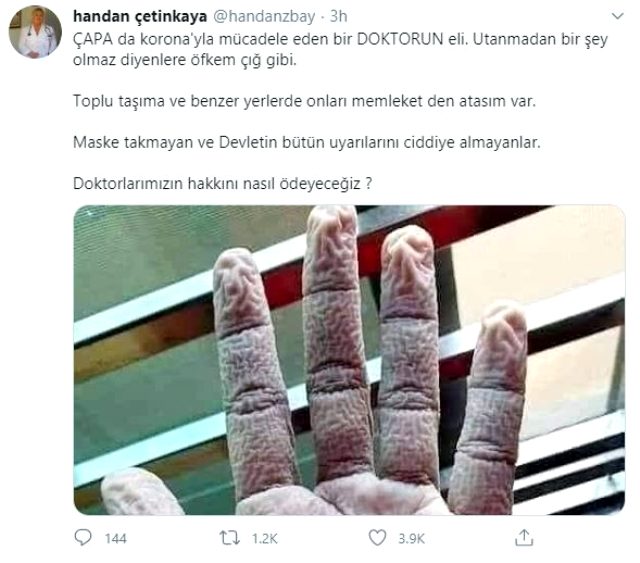640x563 pixels.
Task: Click the line beginning Maske takmayan
Action: coord(307,142)
